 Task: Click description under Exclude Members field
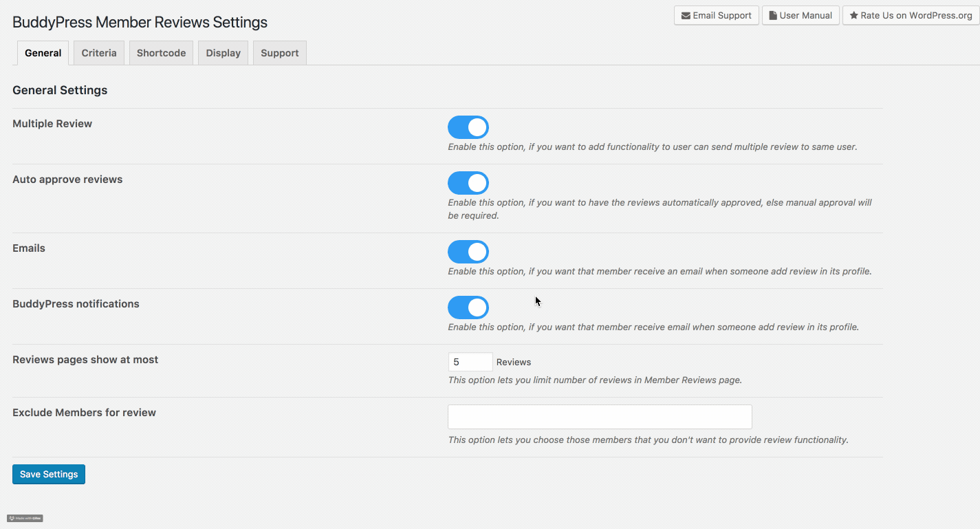(648, 440)
